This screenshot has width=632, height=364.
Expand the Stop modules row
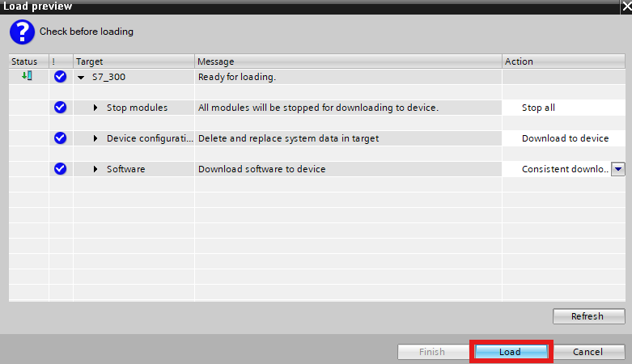tap(95, 108)
